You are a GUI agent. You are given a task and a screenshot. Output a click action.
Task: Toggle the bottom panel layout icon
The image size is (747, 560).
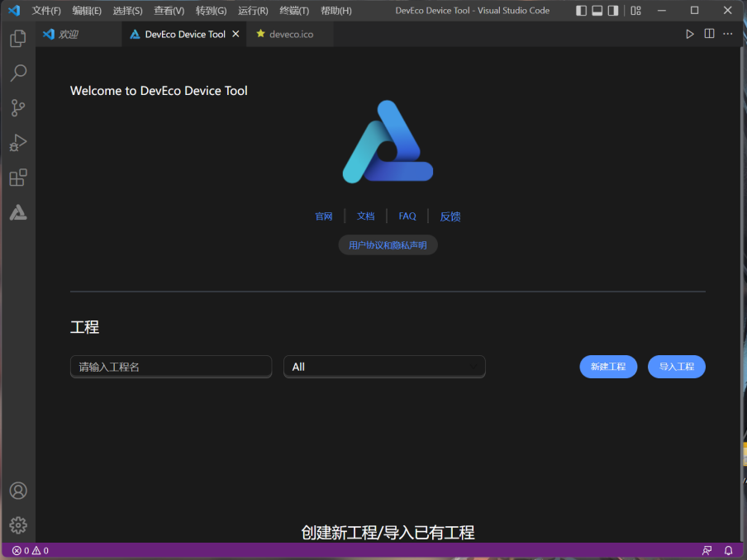tap(597, 11)
